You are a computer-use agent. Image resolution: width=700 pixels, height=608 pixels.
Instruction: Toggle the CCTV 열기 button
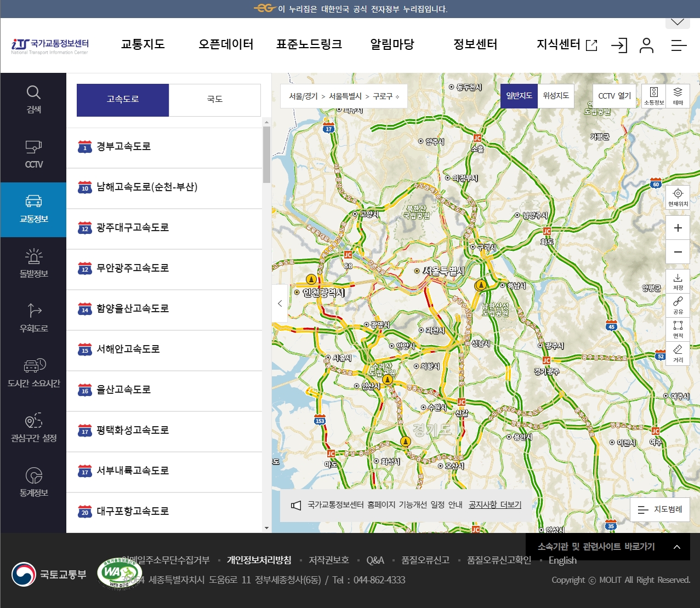614,96
